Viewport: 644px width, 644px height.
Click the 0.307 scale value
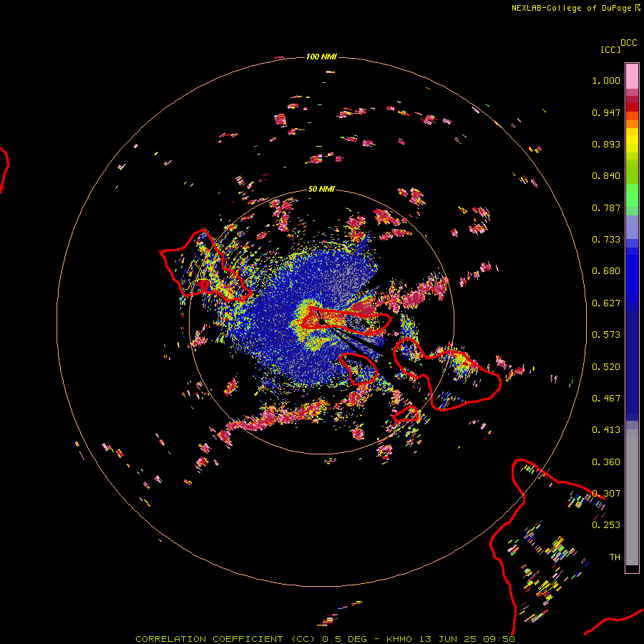point(606,494)
